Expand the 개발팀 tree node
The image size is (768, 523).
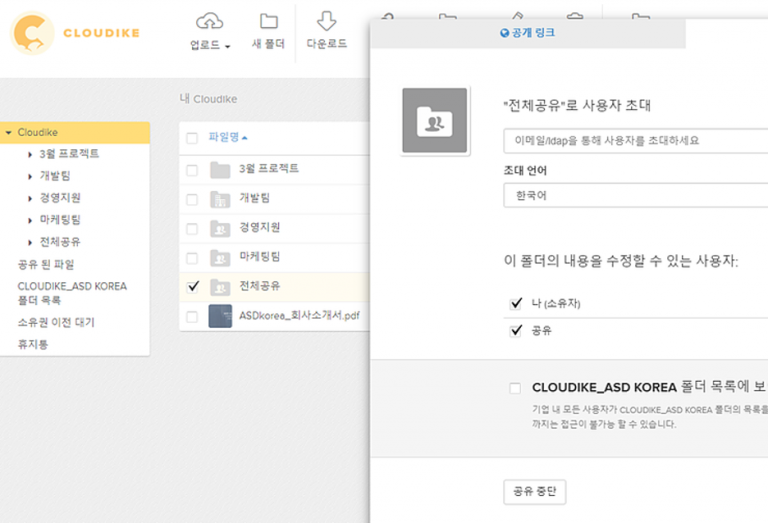pyautogui.click(x=31, y=176)
